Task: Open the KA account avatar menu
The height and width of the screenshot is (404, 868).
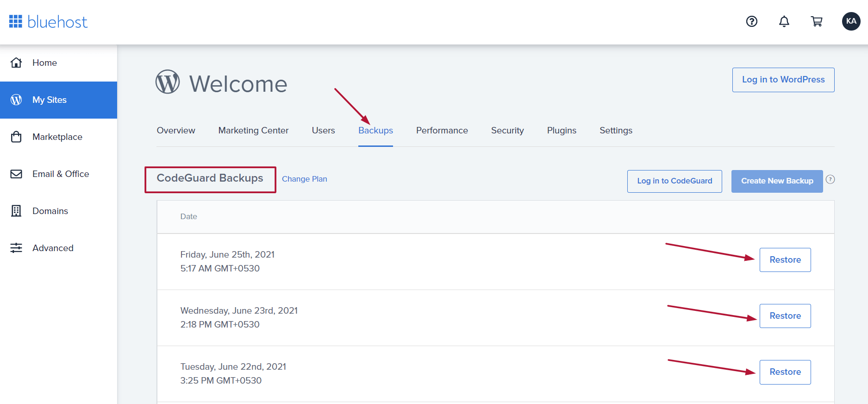Action: tap(851, 21)
